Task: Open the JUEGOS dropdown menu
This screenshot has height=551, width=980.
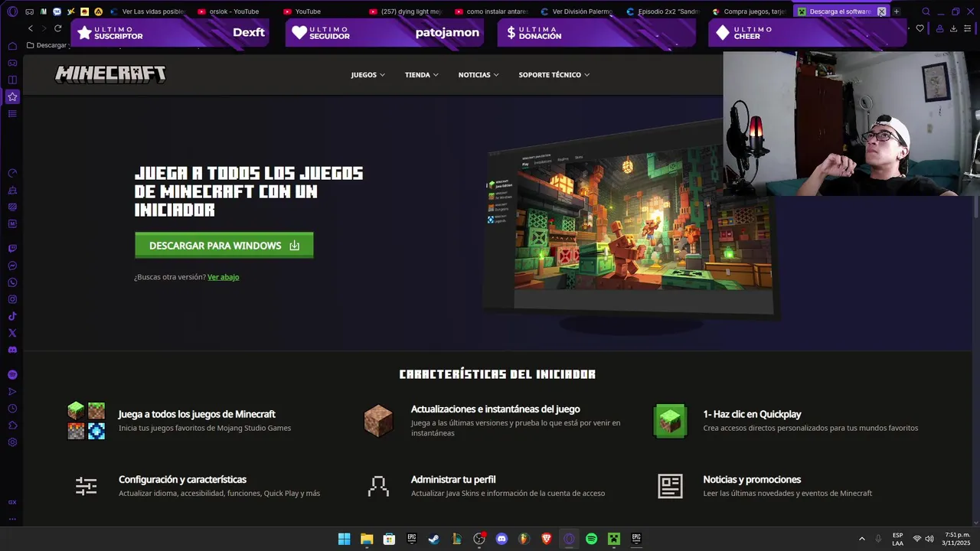Action: 368,75
